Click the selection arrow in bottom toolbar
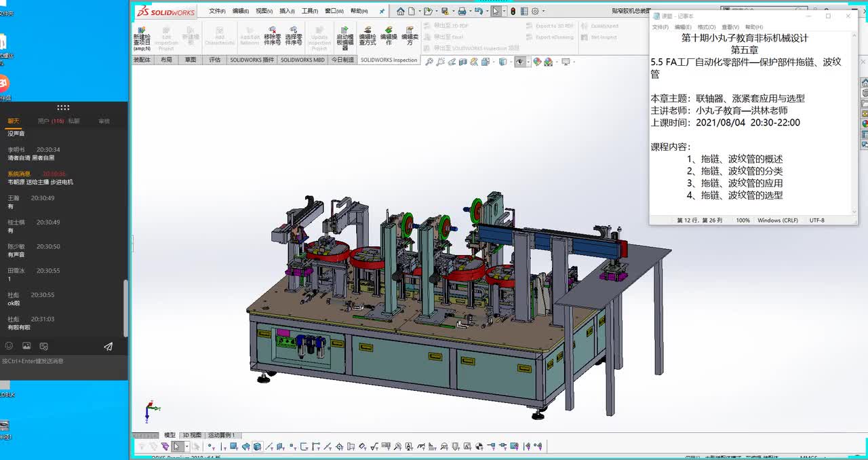Image resolution: width=868 pixels, height=460 pixels. click(176, 446)
